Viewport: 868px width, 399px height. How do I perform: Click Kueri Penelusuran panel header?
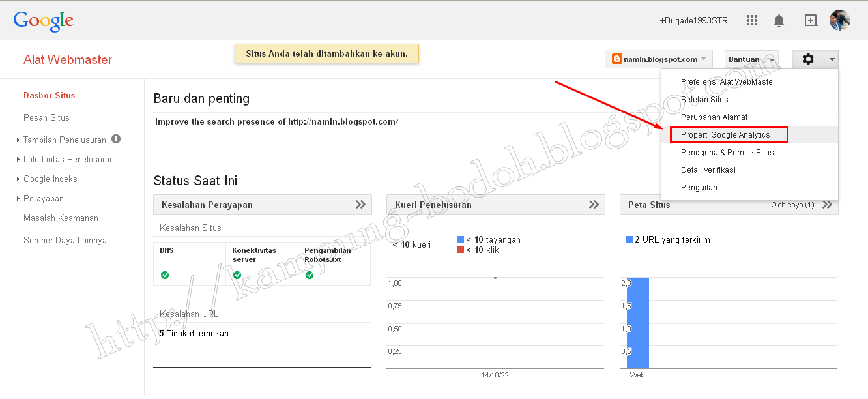(496, 205)
